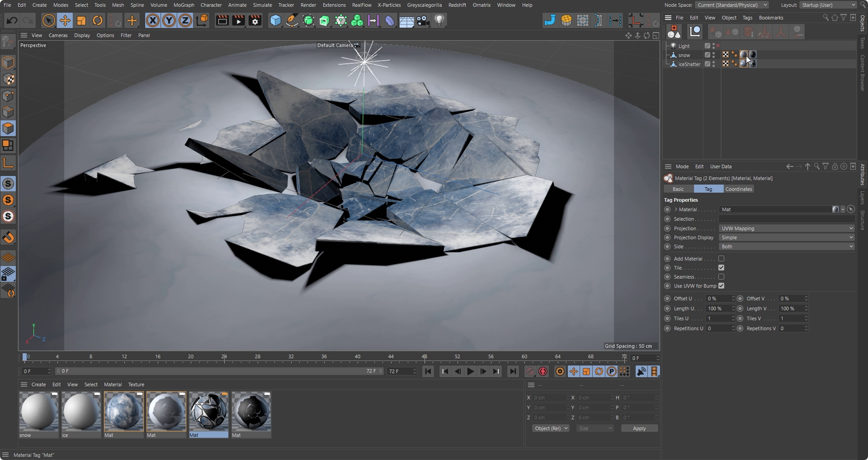Open the Side dropdown set to Both

[x=786, y=247]
